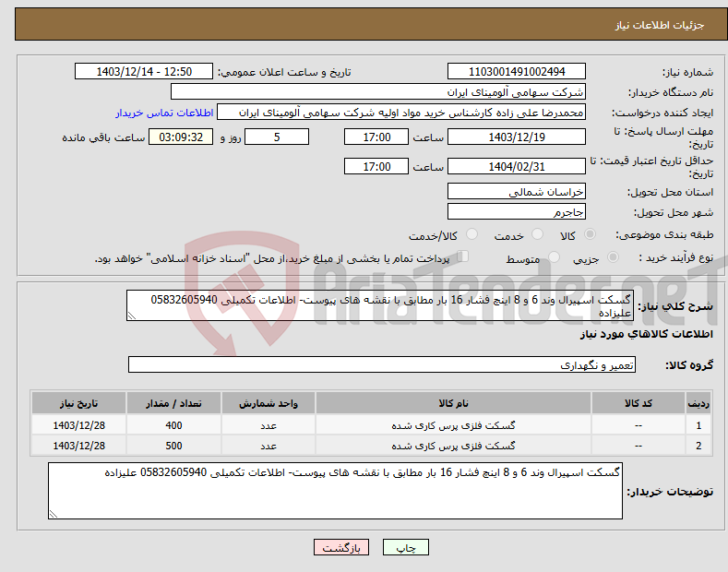The height and width of the screenshot is (572, 728).
Task: Click quantity 500 in row 2
Action: tap(173, 446)
